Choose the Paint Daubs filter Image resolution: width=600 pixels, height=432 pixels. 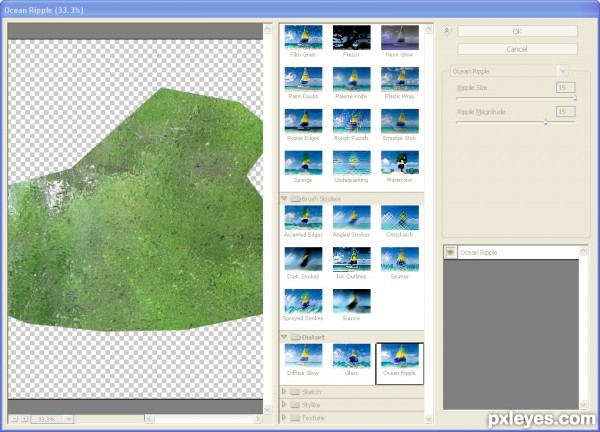pyautogui.click(x=303, y=79)
